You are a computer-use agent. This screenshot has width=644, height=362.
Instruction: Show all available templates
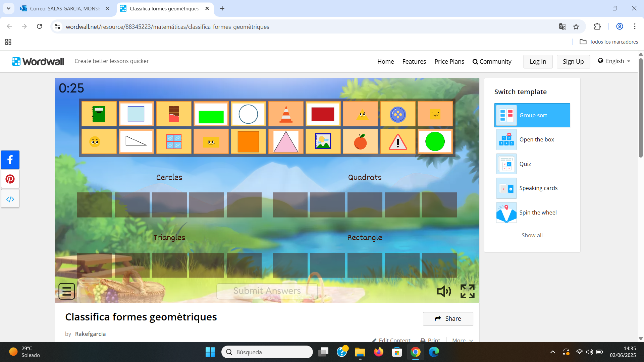pyautogui.click(x=532, y=235)
